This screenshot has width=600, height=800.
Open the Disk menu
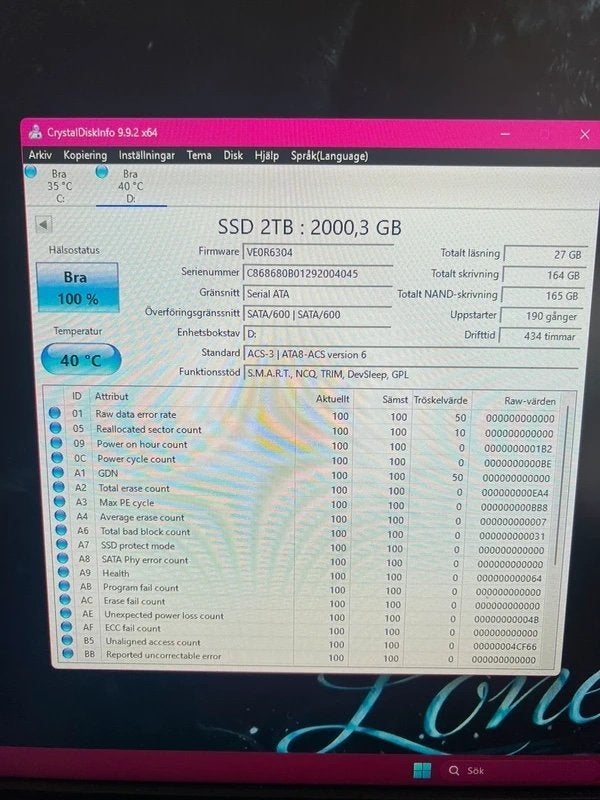[x=233, y=155]
